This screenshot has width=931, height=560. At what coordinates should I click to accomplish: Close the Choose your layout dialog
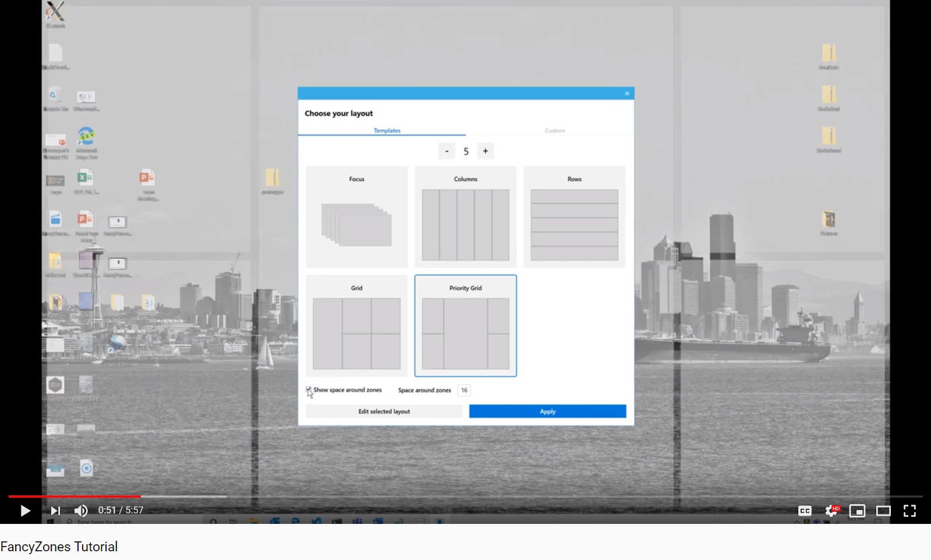(x=627, y=94)
